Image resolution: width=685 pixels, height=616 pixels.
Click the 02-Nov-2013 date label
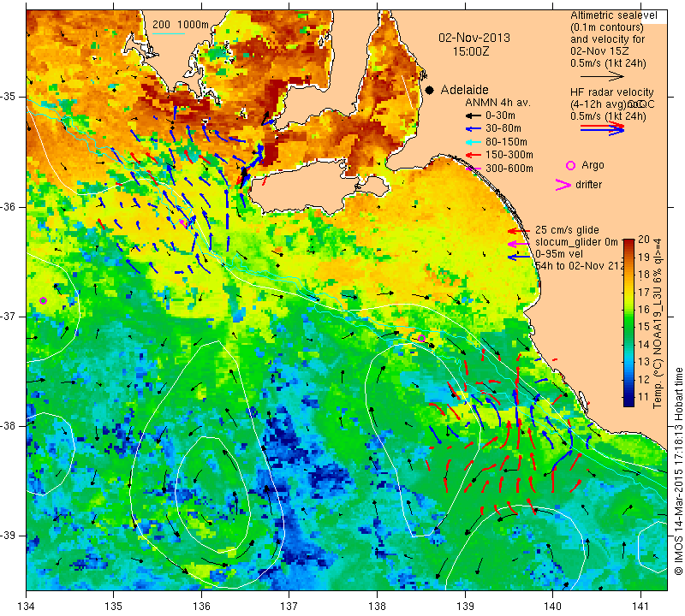click(x=474, y=38)
